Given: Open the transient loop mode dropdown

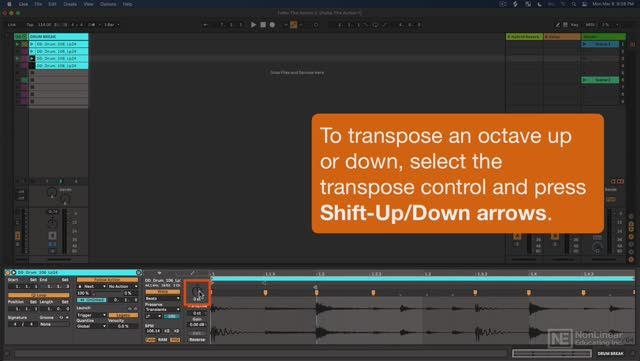Looking at the screenshot, I should 153,316.
